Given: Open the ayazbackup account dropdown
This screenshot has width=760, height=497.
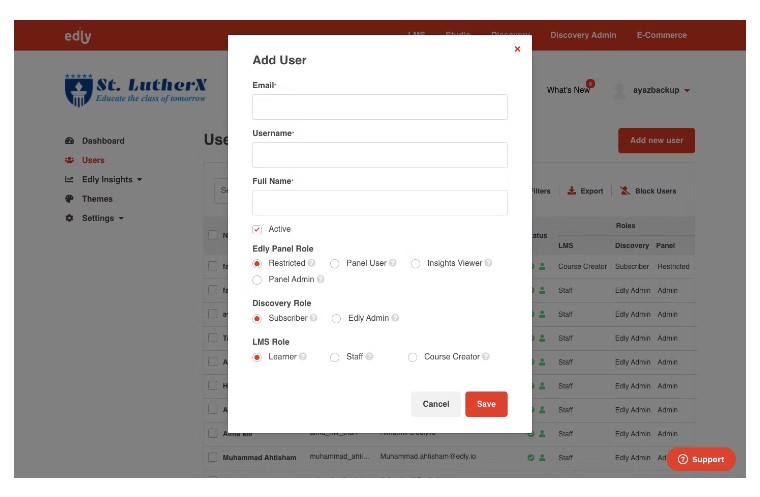Looking at the screenshot, I should (x=661, y=90).
